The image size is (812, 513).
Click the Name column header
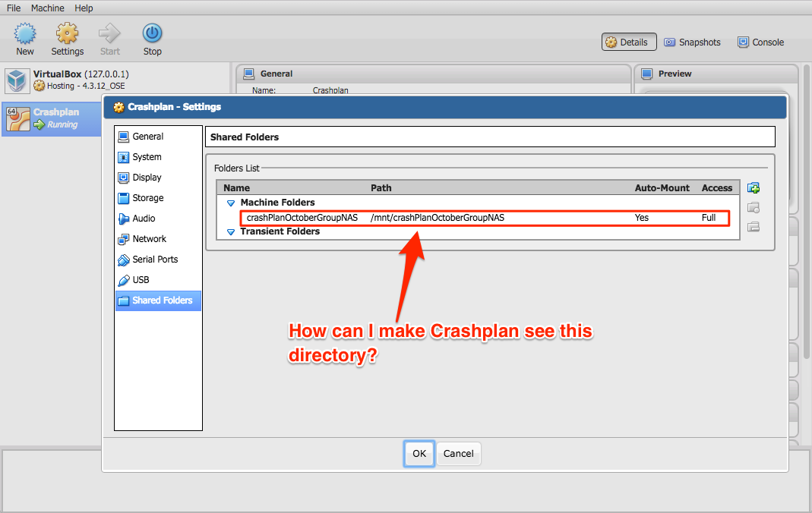click(237, 188)
